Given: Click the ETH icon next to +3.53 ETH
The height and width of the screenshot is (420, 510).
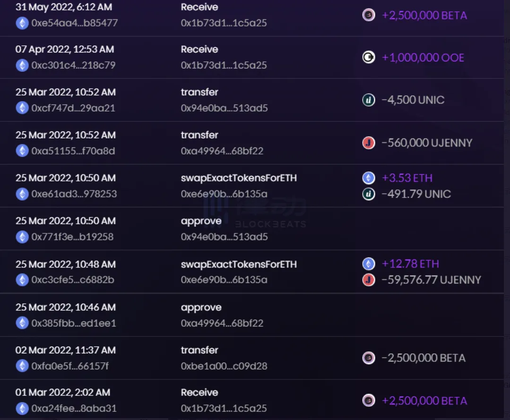Looking at the screenshot, I should coord(368,178).
